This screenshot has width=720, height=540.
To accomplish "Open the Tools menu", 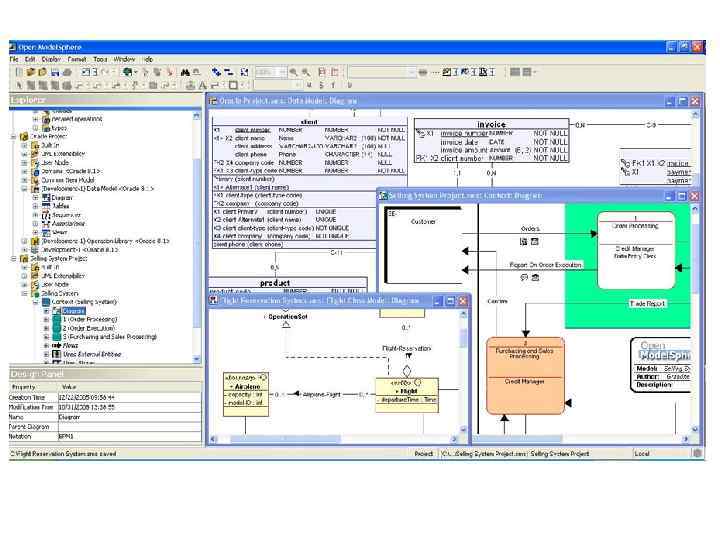I will pyautogui.click(x=100, y=59).
